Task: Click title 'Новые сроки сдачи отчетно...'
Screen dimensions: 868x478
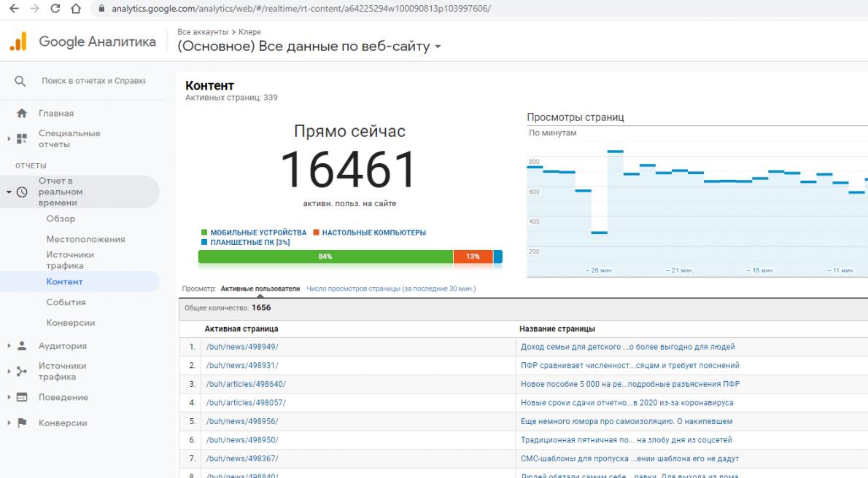Action: (627, 403)
